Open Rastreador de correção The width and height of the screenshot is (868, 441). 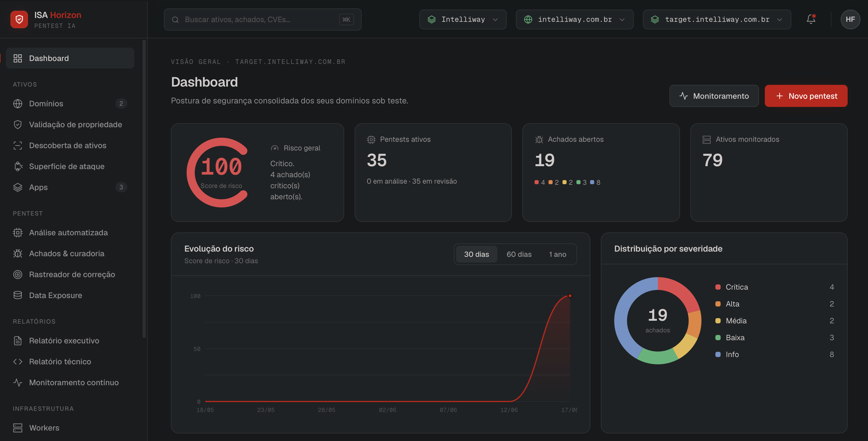(70, 274)
